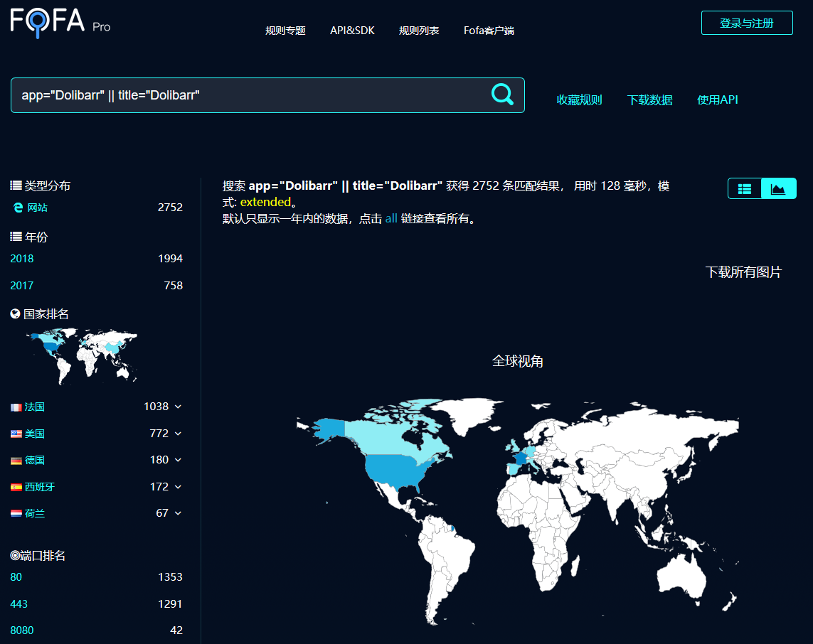The image size is (813, 644).
Task: Filter by port 443
Action: coord(18,604)
